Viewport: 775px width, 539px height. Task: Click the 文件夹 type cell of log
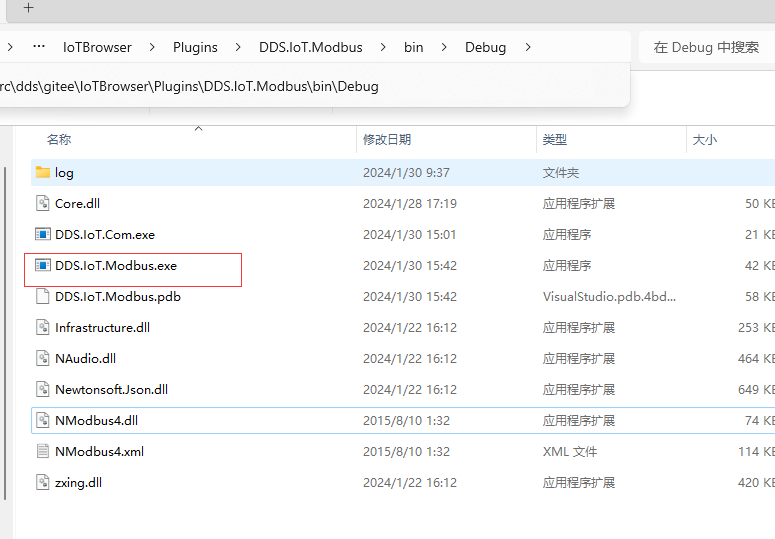click(560, 172)
